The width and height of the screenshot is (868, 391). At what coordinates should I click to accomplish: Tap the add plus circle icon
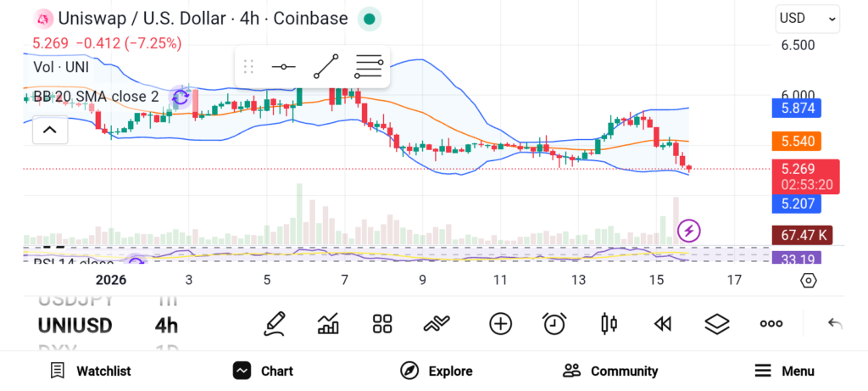click(500, 324)
